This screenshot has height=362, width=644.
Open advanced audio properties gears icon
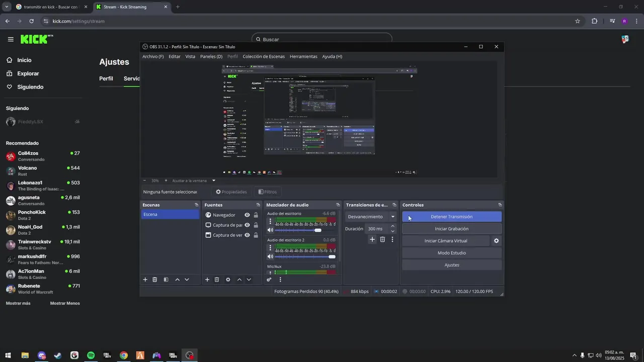(x=269, y=280)
